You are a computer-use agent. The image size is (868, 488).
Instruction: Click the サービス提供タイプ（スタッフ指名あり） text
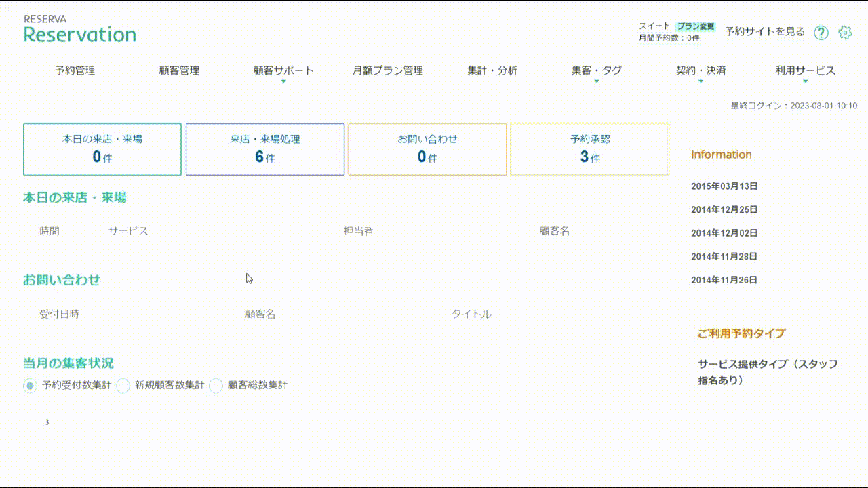pyautogui.click(x=768, y=372)
